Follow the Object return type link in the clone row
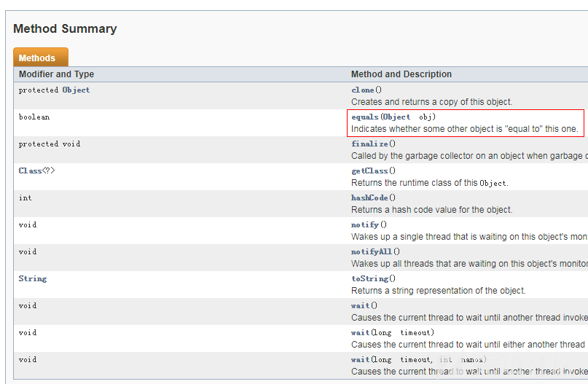 (76, 90)
